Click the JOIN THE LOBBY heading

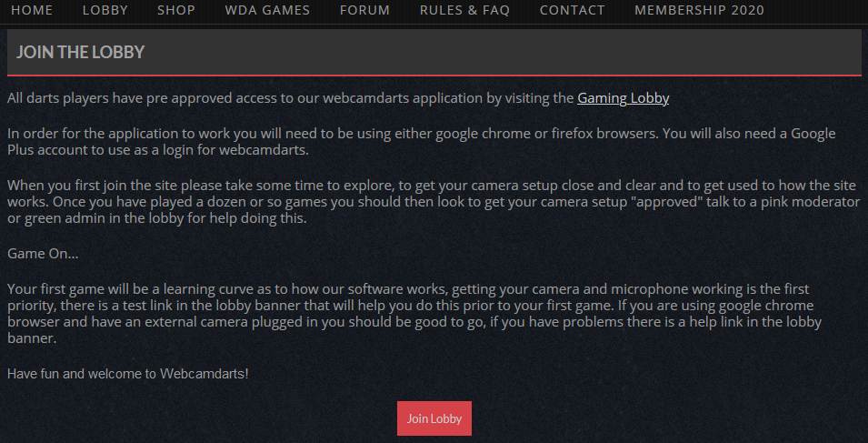click(81, 53)
